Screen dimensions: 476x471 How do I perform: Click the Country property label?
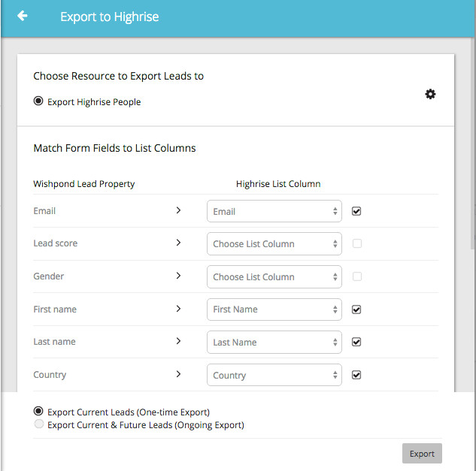pos(50,375)
